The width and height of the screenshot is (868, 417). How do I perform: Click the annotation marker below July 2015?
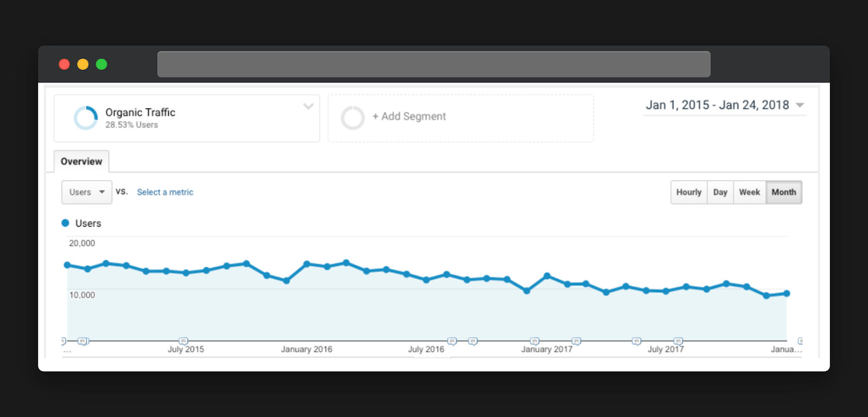pos(183,341)
